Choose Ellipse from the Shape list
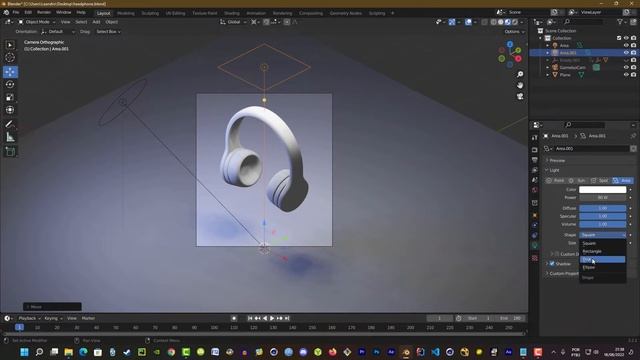This screenshot has height=360, width=640. (x=602, y=267)
